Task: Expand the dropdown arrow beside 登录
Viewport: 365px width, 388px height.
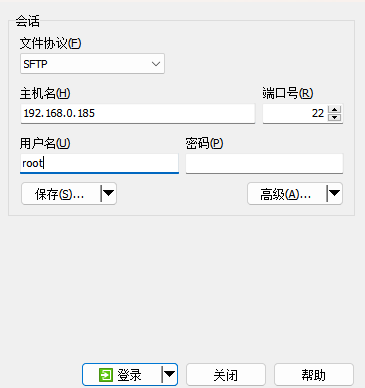Action: pos(170,375)
